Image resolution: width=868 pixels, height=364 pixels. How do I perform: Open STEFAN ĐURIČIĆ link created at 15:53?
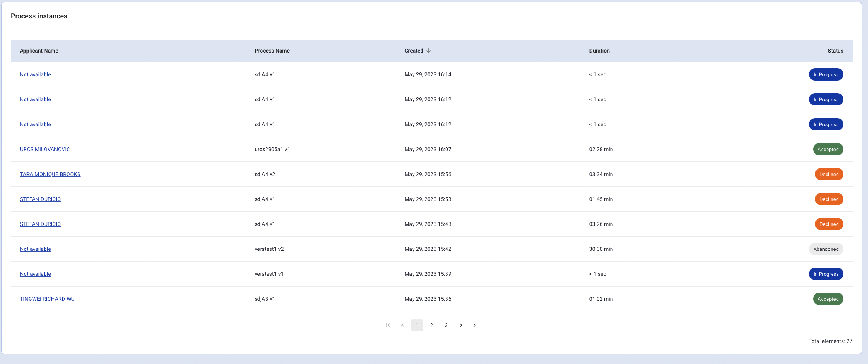pos(40,199)
